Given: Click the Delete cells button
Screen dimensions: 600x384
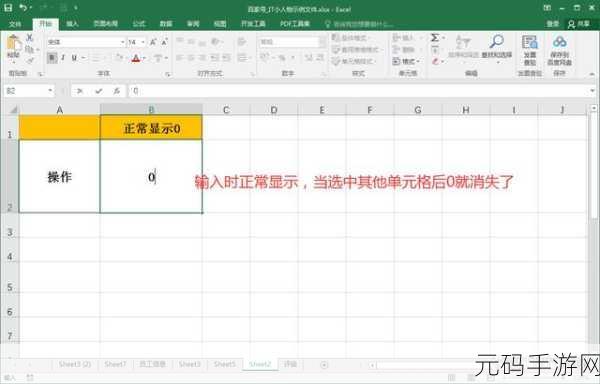Looking at the screenshot, I should [404, 49].
